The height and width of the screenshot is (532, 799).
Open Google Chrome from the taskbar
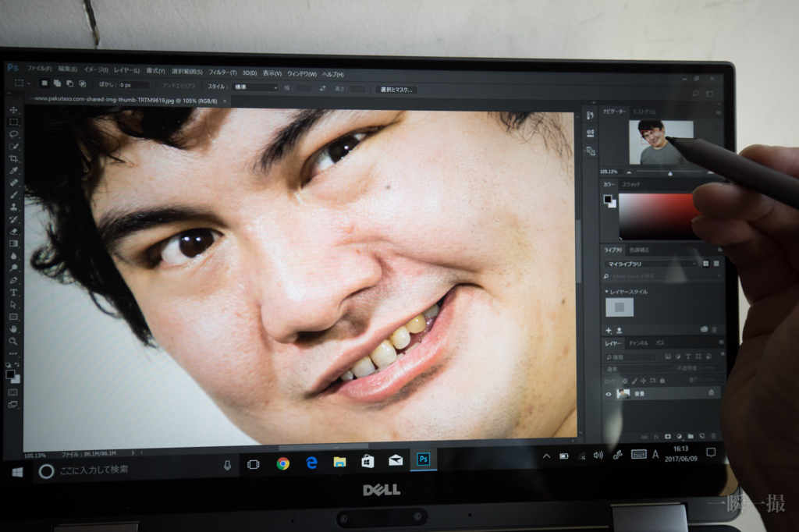tap(282, 463)
